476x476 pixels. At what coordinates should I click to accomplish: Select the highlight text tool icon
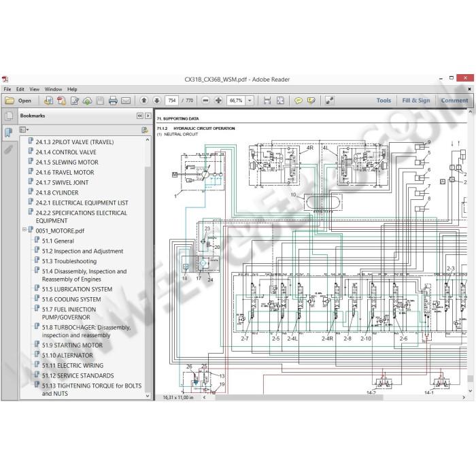coord(311,101)
